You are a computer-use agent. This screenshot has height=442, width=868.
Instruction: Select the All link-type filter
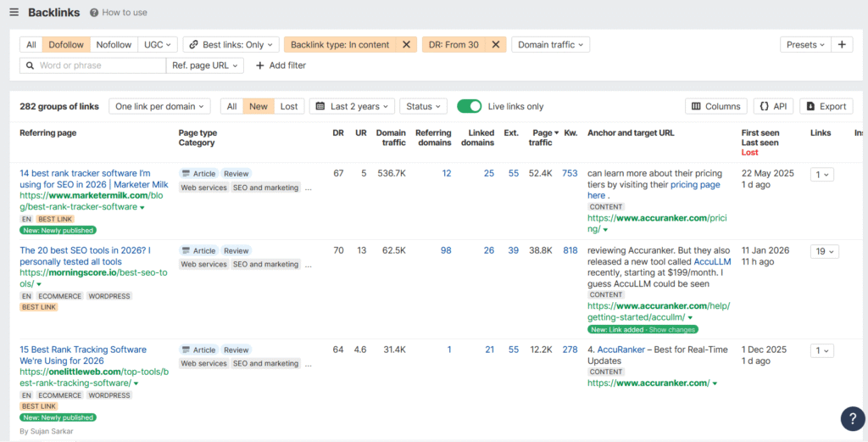tap(31, 45)
